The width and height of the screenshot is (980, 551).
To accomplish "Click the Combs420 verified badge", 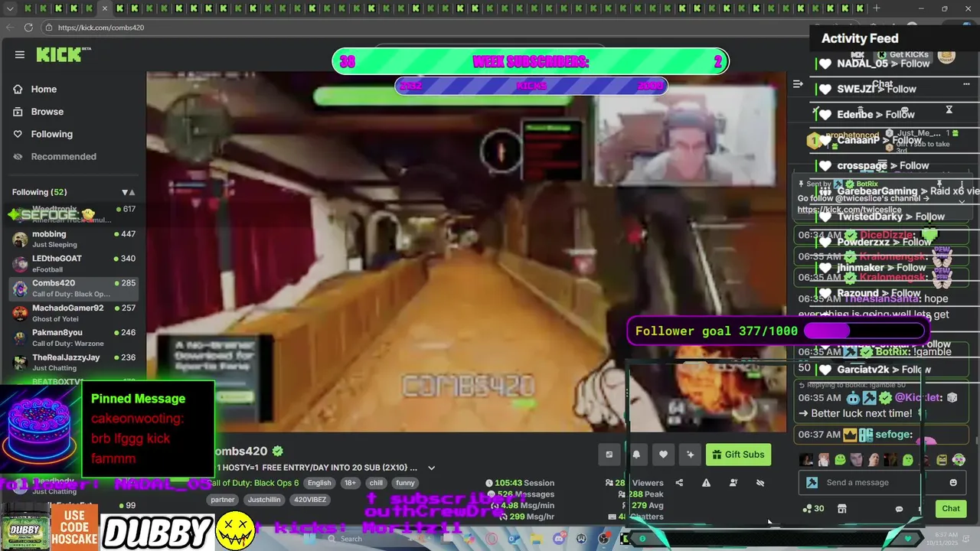I will (278, 452).
